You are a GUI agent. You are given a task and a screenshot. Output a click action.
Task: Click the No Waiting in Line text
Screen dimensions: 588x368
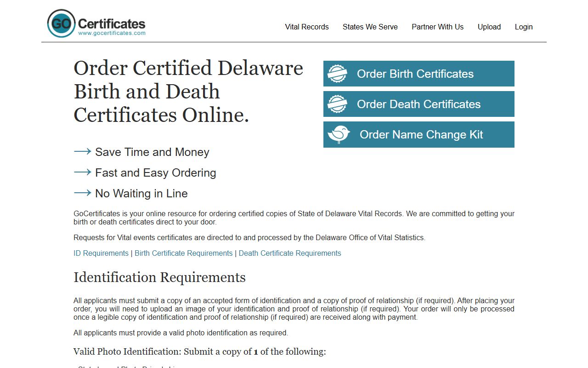tap(141, 194)
